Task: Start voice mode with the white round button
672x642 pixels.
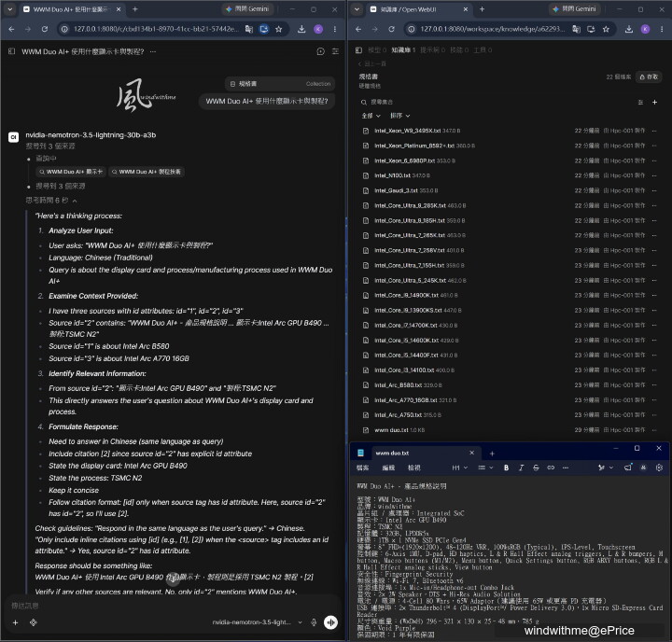Action: tap(330, 622)
